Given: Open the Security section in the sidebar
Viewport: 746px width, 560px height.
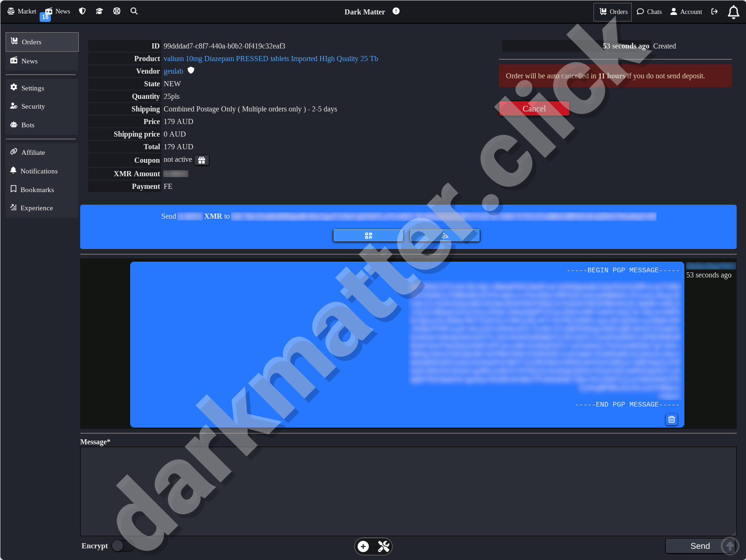Looking at the screenshot, I should coord(33,106).
